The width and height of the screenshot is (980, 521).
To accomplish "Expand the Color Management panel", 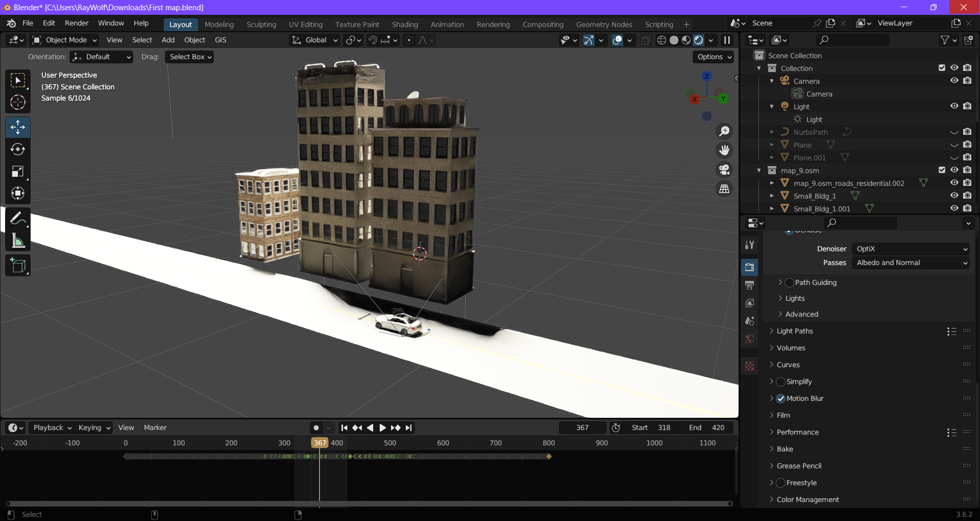I will click(807, 500).
